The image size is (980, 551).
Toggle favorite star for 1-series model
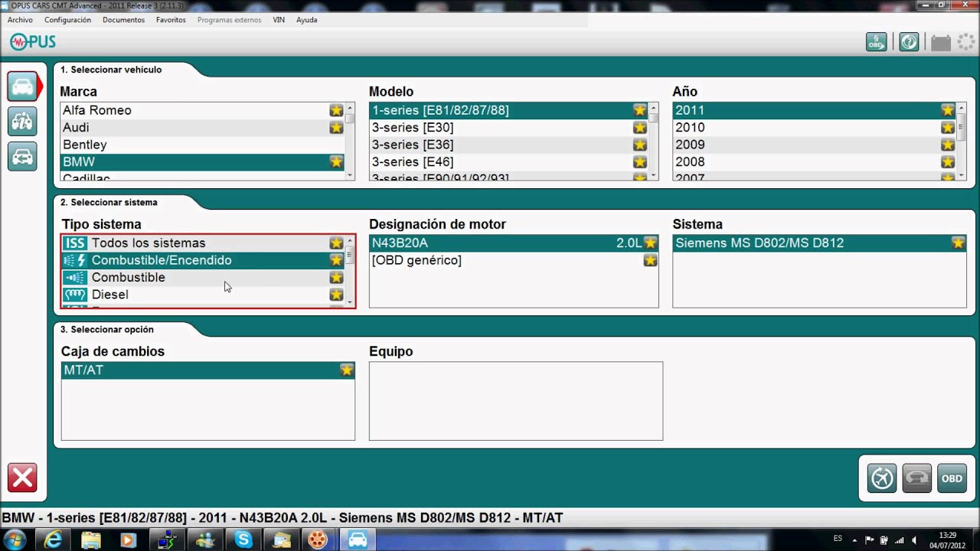coord(640,110)
